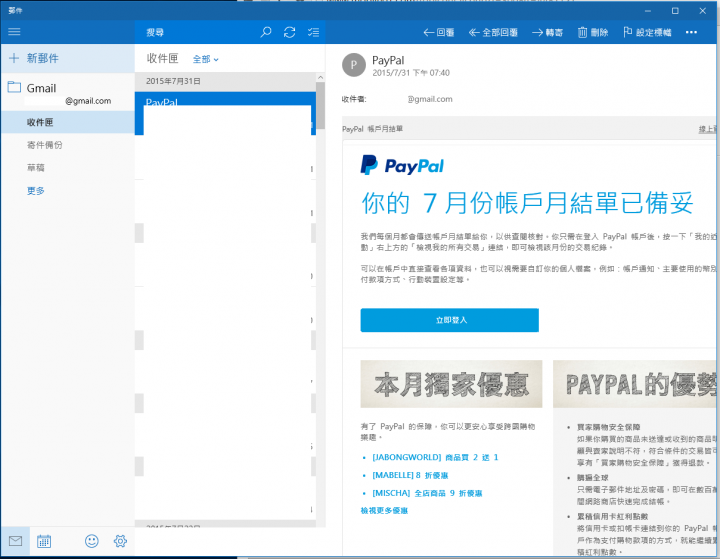Maximize the Mail window

[675, 11]
